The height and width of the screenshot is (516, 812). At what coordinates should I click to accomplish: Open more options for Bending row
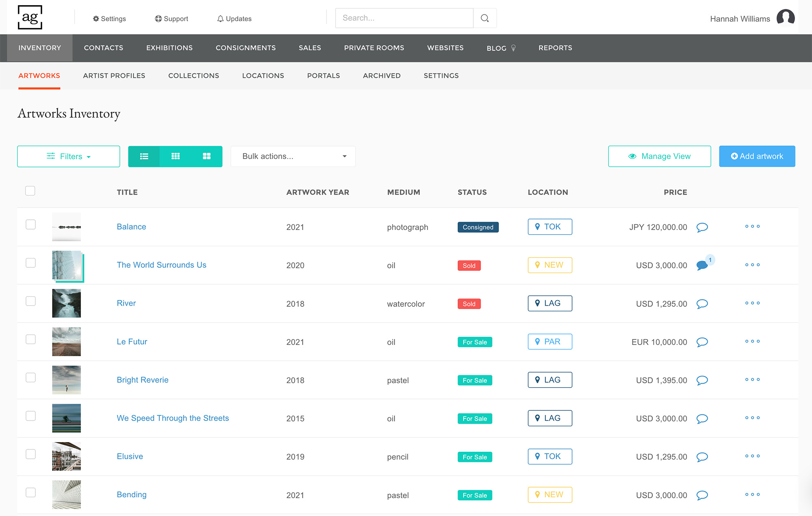752,494
